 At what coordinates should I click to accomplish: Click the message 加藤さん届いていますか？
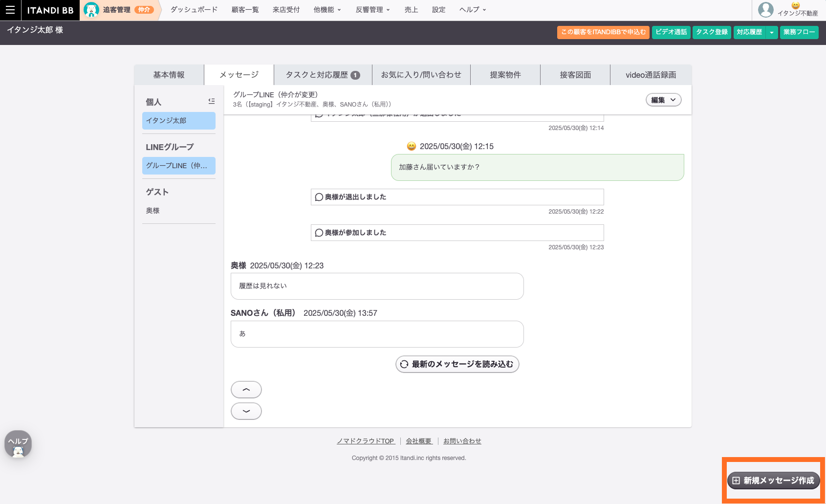click(x=538, y=167)
